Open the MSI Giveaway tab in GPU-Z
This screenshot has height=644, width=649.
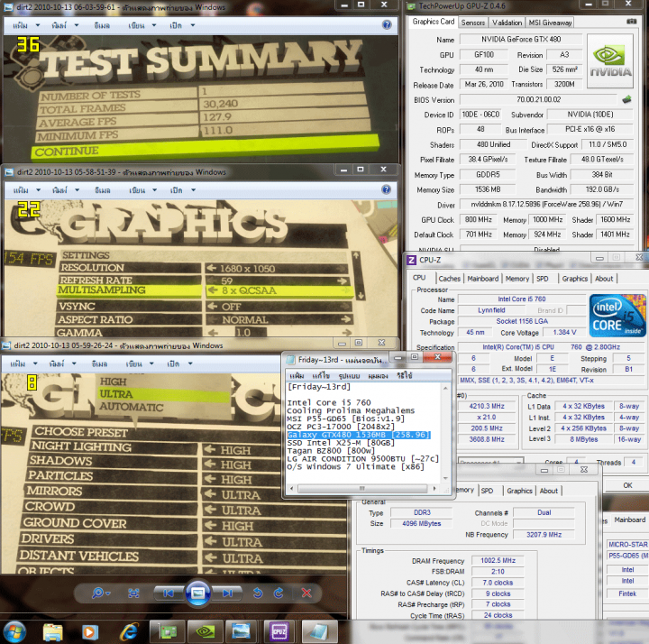tap(550, 23)
